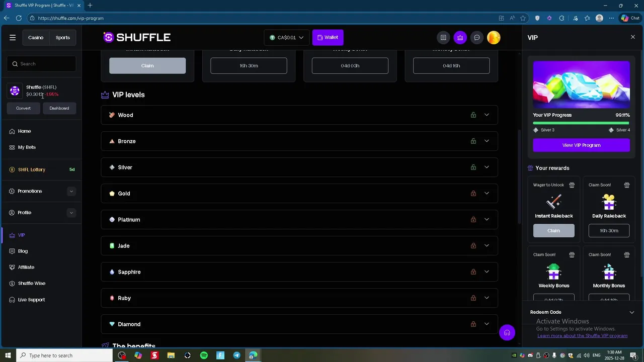This screenshot has height=362, width=644.
Task: Click the gift icon on Monthly Bonus card
Action: pyautogui.click(x=626, y=255)
